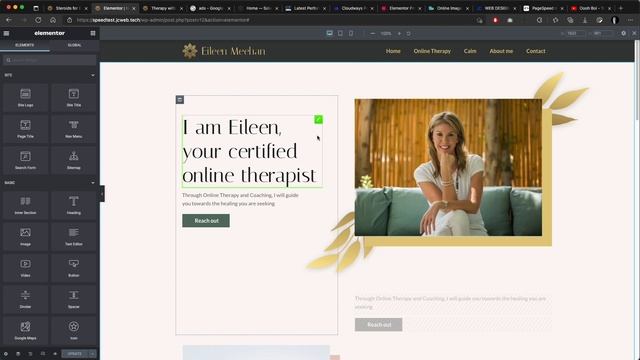Preview changes with the eye icon
The width and height of the screenshot is (640, 360).
pos(55,354)
